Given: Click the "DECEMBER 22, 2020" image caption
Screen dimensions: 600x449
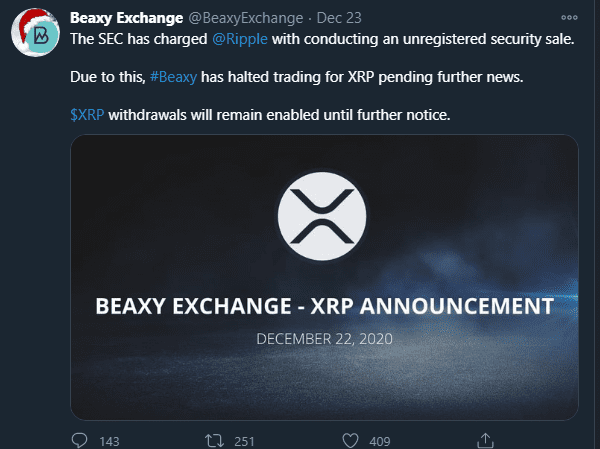Looking at the screenshot, I should click(324, 338).
